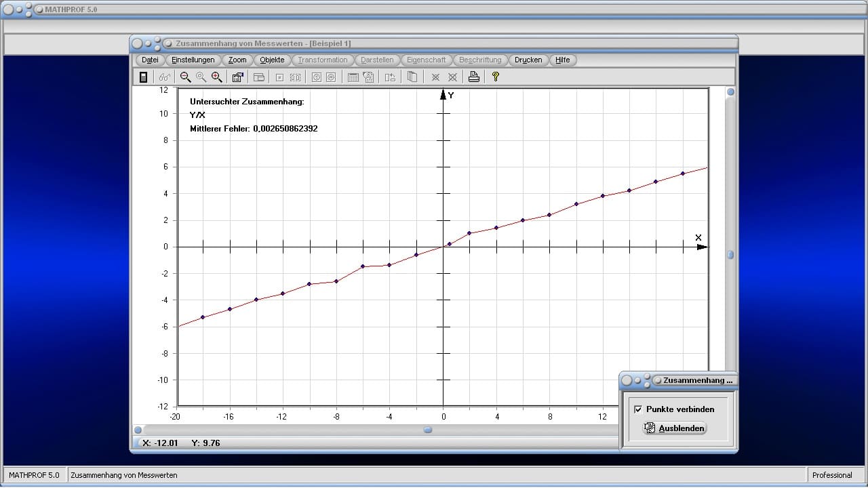Click the horizontal slider handle below graph
Image resolution: width=868 pixels, height=488 pixels.
[428, 430]
